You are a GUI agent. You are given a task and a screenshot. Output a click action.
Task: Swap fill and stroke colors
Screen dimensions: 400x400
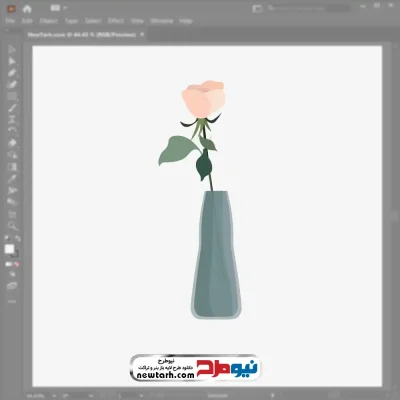[17, 239]
